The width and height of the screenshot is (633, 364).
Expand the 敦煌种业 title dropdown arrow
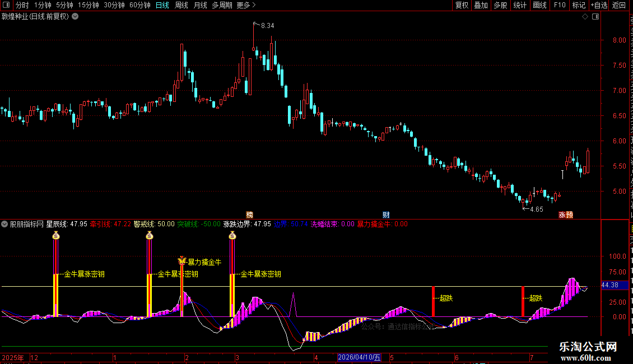[x=75, y=17]
